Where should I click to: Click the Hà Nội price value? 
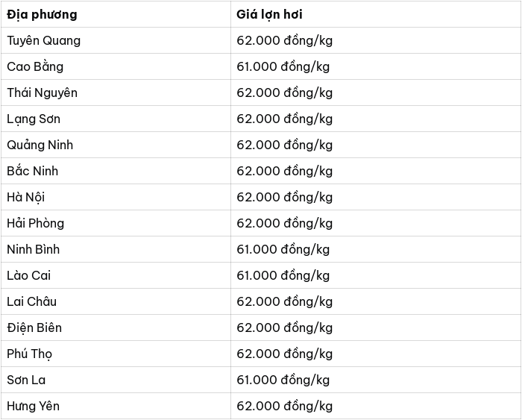[x=285, y=197]
